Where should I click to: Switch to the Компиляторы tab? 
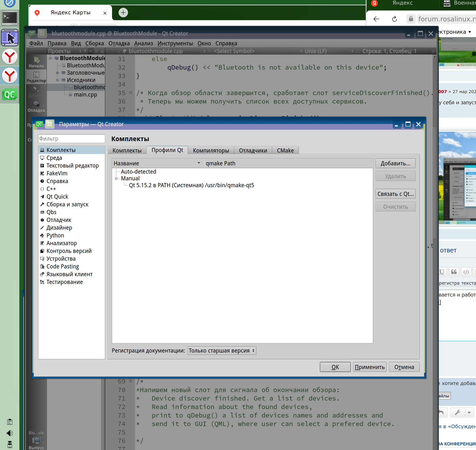pos(211,151)
